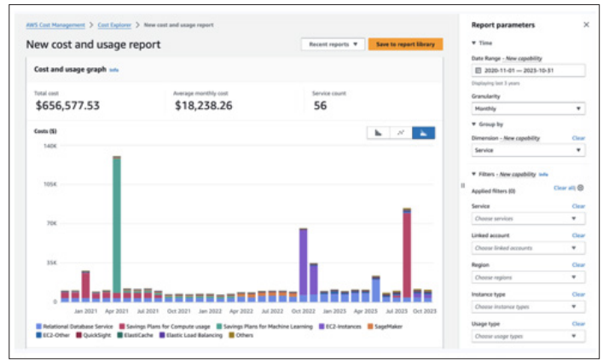Clear the Instance type filter
The width and height of the screenshot is (603, 364).
pos(578,294)
